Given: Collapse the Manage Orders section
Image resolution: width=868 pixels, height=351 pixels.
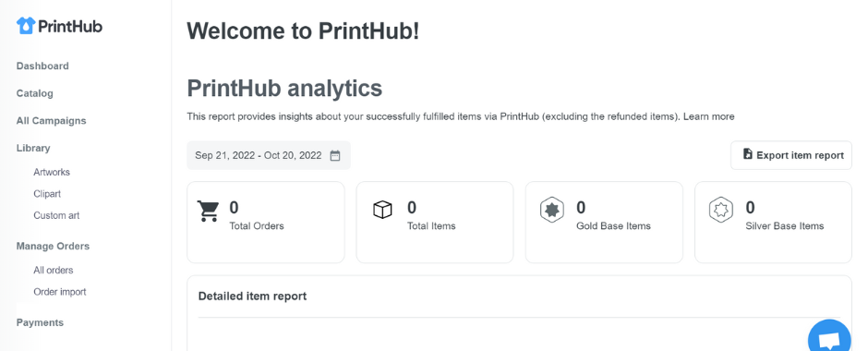Looking at the screenshot, I should pos(54,246).
